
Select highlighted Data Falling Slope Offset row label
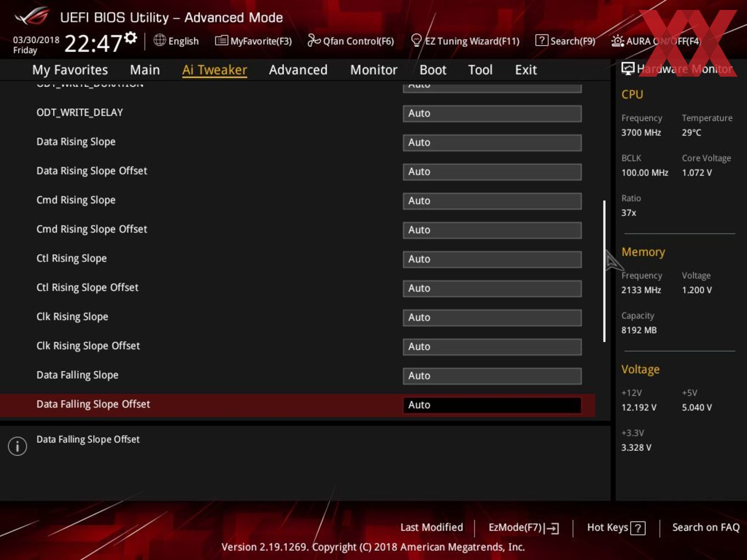[x=93, y=404]
